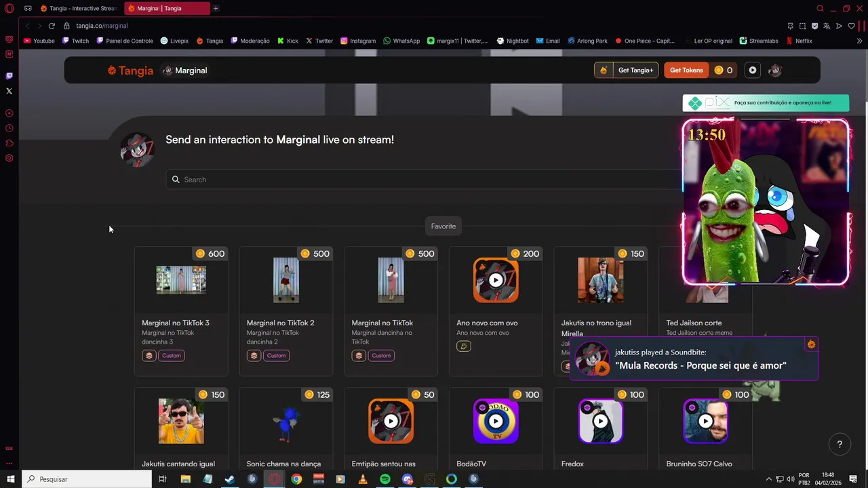Open Marginal no TikTok 2 card thumbnail
The width and height of the screenshot is (868, 488).
(286, 280)
